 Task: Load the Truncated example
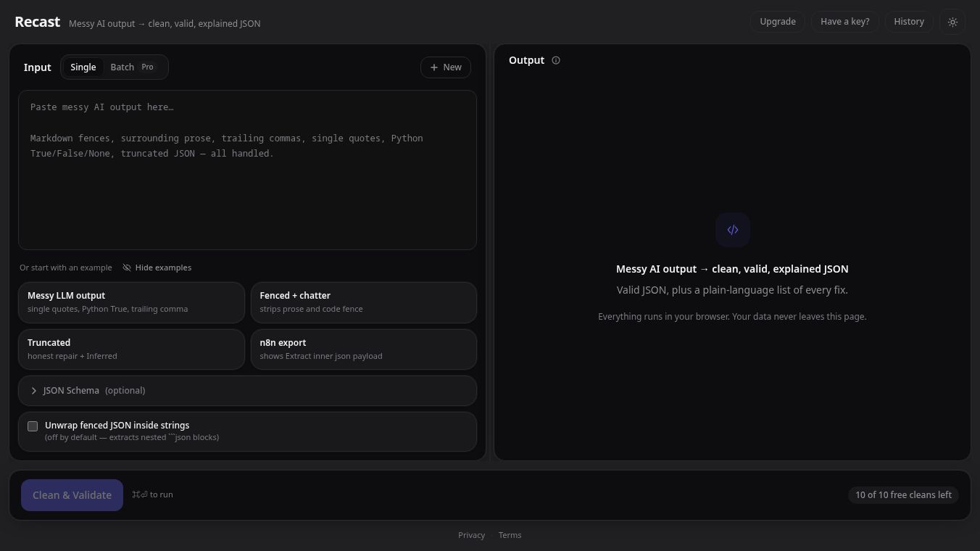point(131,349)
